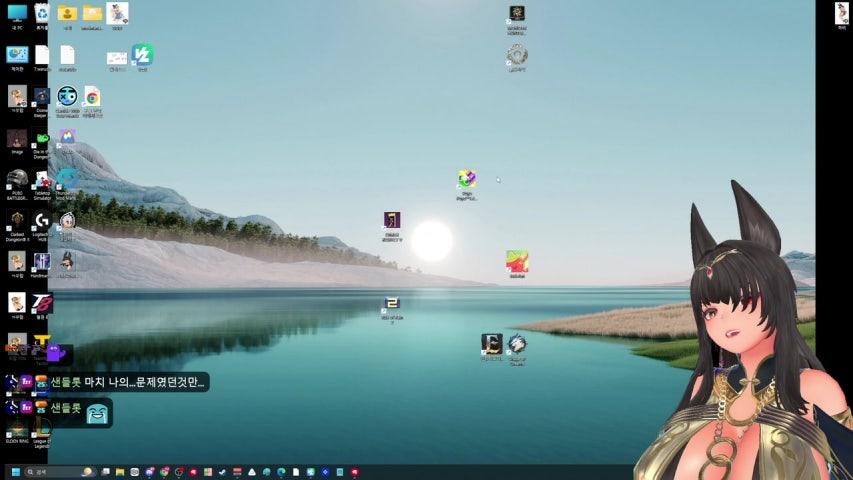The width and height of the screenshot is (853, 480).
Task: Open the dark square icon at top center
Action: [x=517, y=20]
